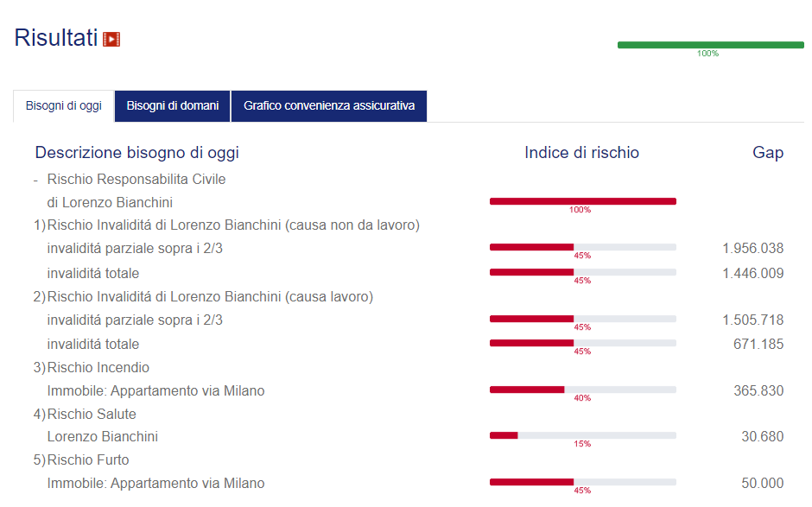Click the Rischio Incendio 40% risk bar
812x507 pixels.
582,390
